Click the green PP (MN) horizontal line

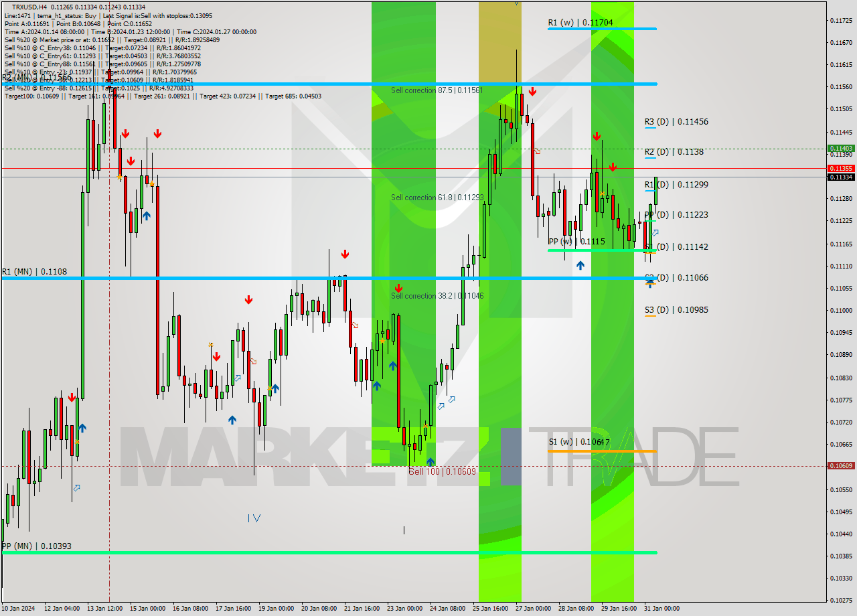coord(328,553)
